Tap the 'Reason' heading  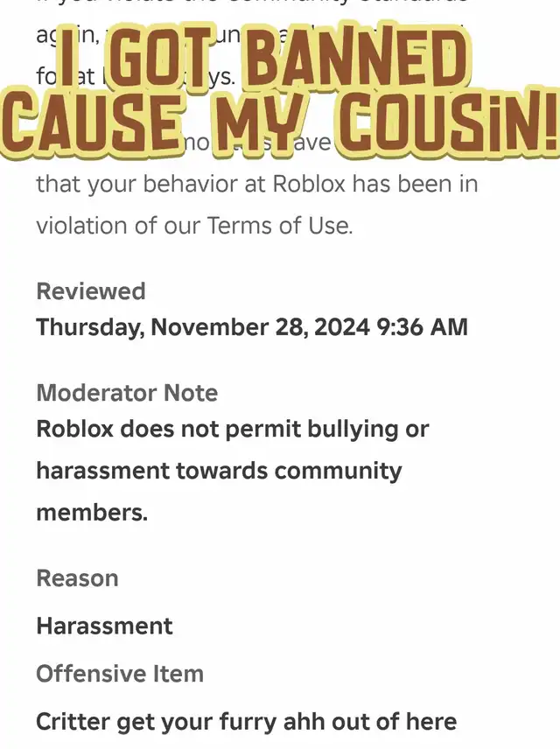coord(77,578)
